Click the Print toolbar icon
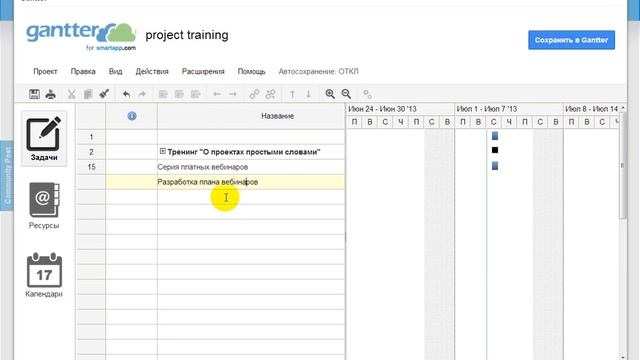640x360 pixels. coord(51,94)
